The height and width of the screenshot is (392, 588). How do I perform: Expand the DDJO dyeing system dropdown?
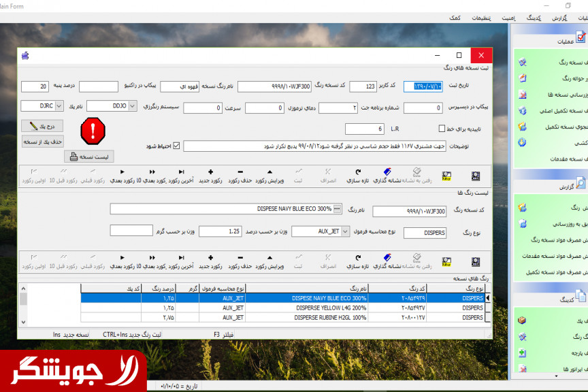(x=132, y=106)
